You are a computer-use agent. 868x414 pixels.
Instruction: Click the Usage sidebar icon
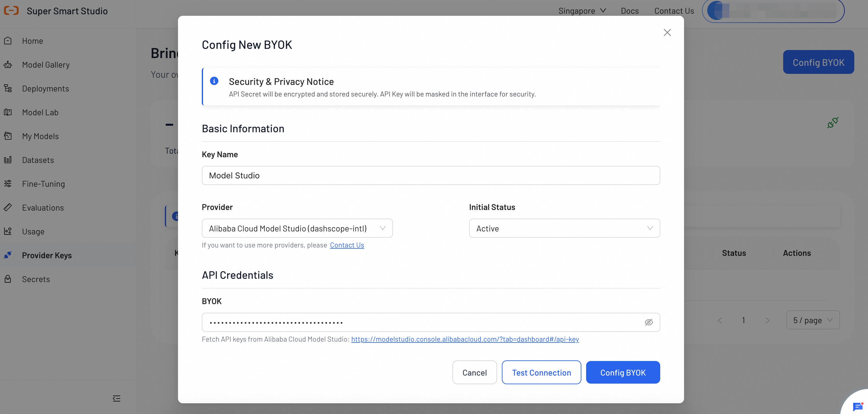[8, 231]
